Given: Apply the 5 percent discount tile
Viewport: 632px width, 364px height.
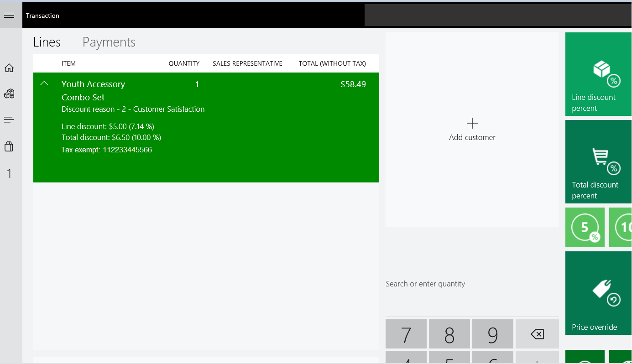Looking at the screenshot, I should point(585,228).
